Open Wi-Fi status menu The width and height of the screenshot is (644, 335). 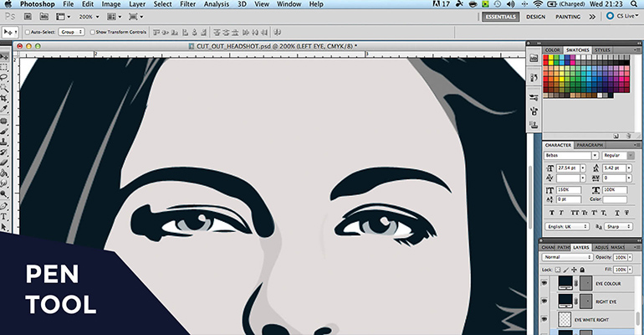538,4
